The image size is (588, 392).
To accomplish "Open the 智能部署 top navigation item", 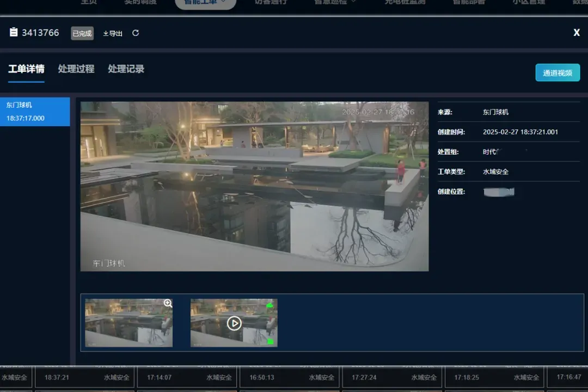I will [x=469, y=3].
